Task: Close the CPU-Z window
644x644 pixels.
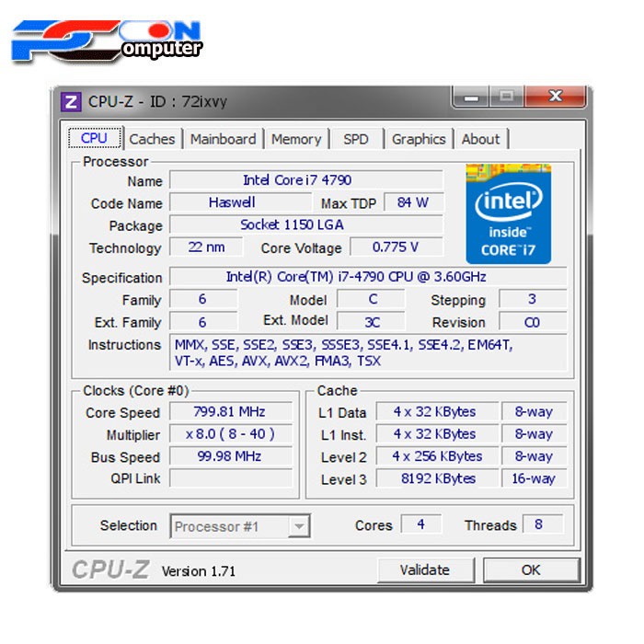Action: (x=554, y=96)
